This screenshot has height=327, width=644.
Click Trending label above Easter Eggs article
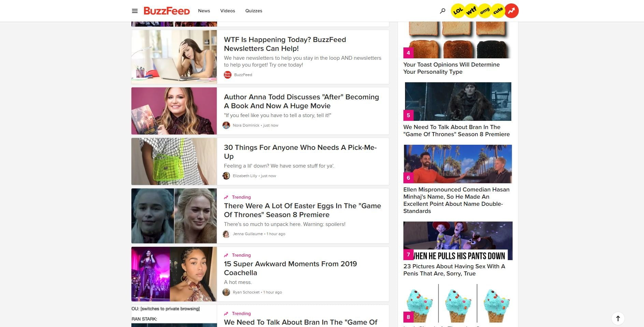(241, 197)
